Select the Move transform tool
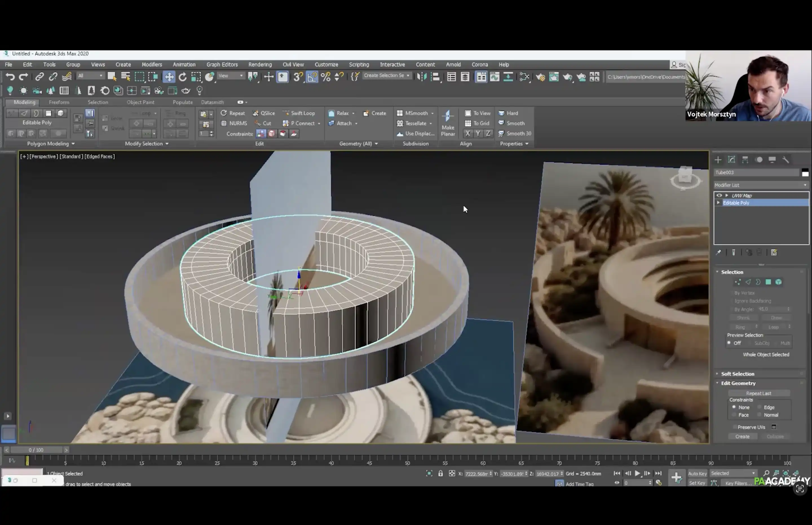Screen dimensions: 812x525 (169, 77)
